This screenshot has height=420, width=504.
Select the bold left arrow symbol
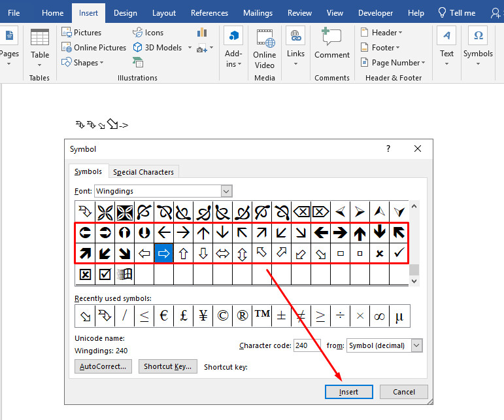click(321, 232)
